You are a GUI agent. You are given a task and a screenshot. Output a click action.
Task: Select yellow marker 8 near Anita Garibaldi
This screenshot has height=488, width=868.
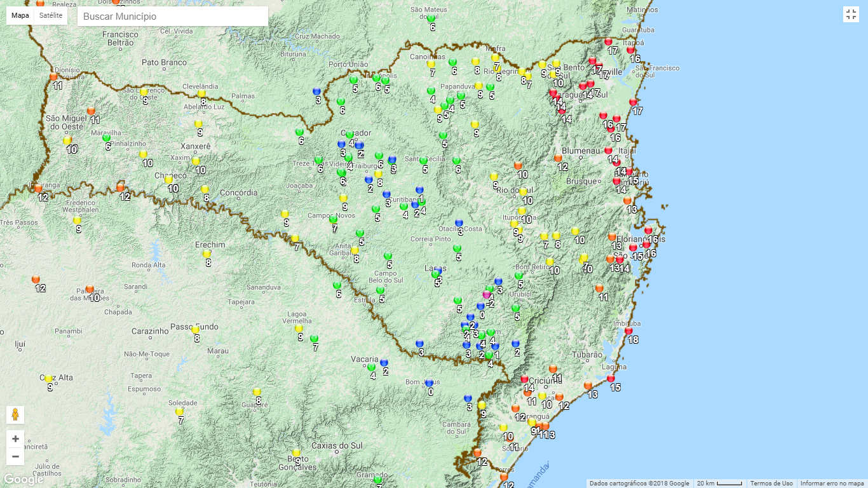[x=355, y=250]
